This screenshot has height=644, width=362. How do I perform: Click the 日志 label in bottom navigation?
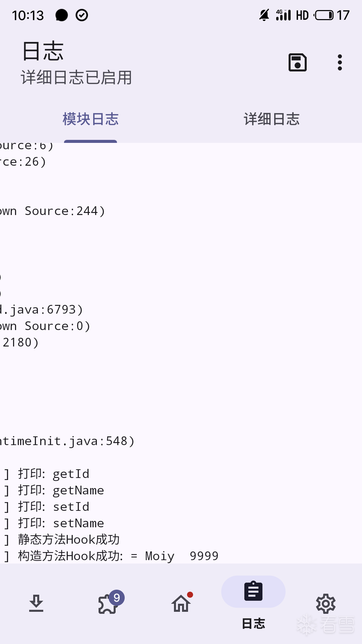coord(253,624)
